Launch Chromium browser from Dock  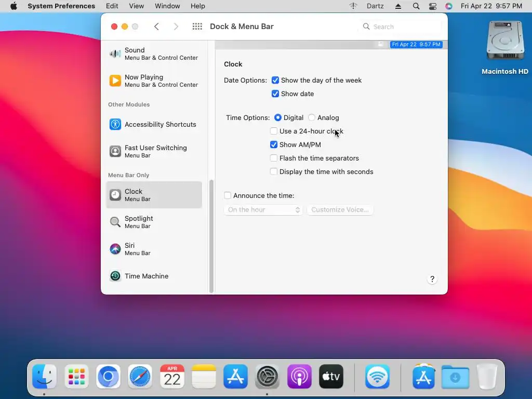click(x=108, y=376)
